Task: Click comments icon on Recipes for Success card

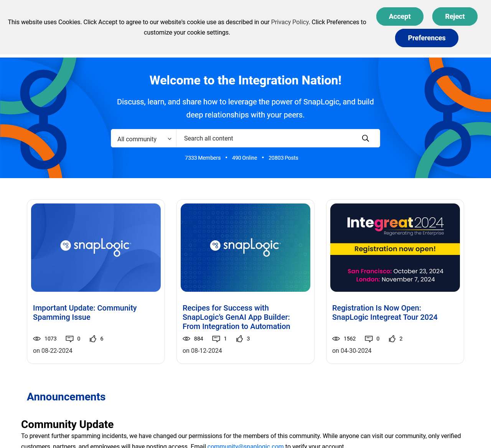Action: [216, 339]
